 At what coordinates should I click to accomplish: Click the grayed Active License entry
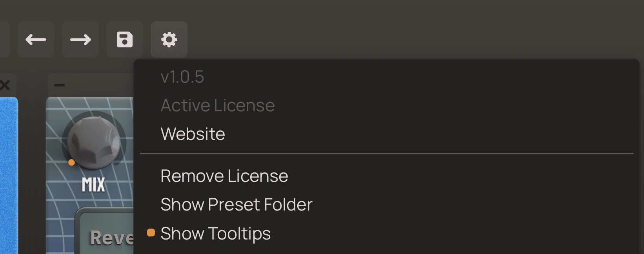pos(217,105)
